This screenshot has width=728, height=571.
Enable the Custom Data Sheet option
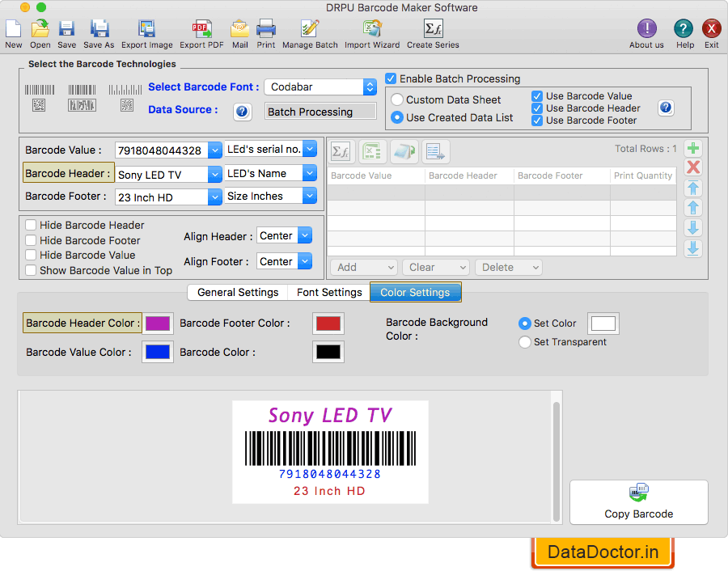[x=396, y=99]
